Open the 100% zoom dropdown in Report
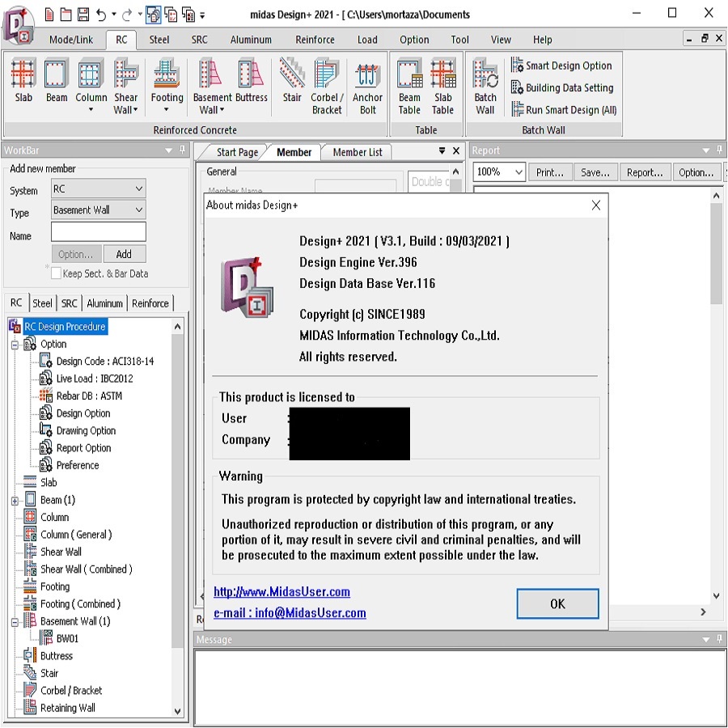The width and height of the screenshot is (728, 728). tap(499, 172)
